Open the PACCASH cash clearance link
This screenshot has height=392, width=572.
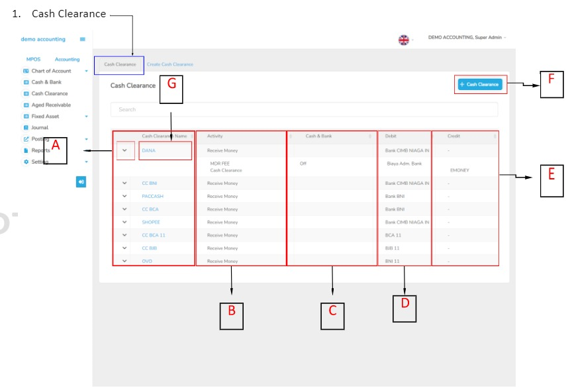coord(152,197)
